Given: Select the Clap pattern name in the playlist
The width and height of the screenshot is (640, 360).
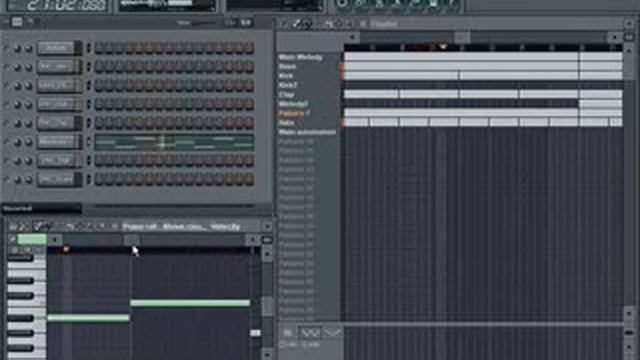Looking at the screenshot, I should [x=287, y=95].
